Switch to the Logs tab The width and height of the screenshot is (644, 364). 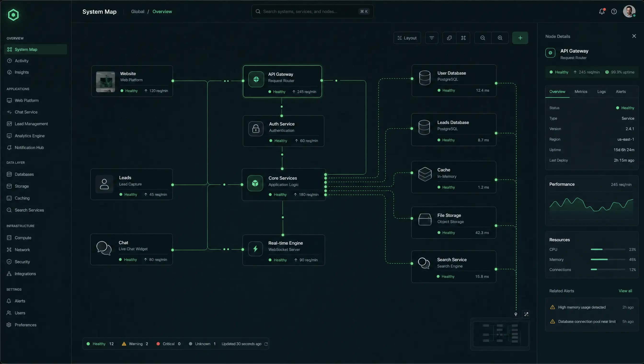click(602, 92)
